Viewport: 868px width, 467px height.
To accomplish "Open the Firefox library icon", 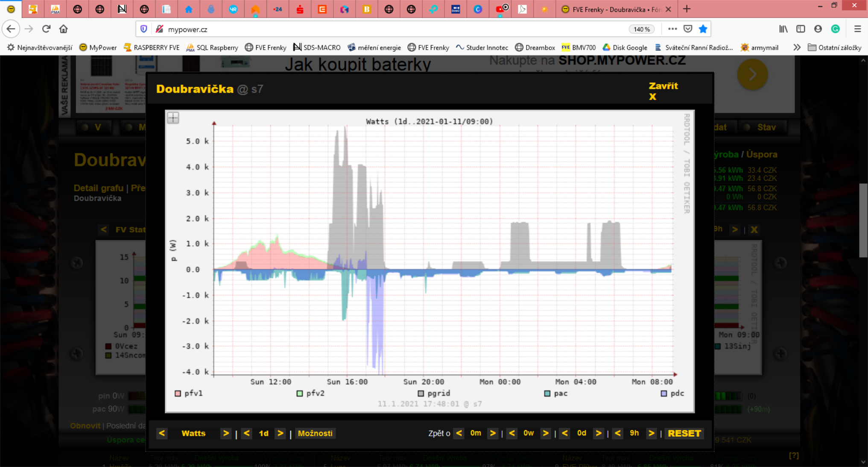I will [x=783, y=29].
